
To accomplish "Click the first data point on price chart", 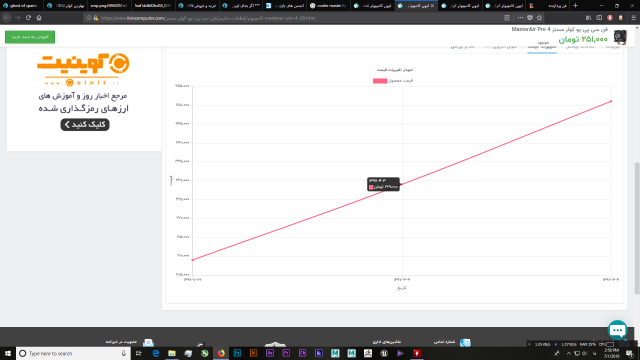I will [x=193, y=260].
